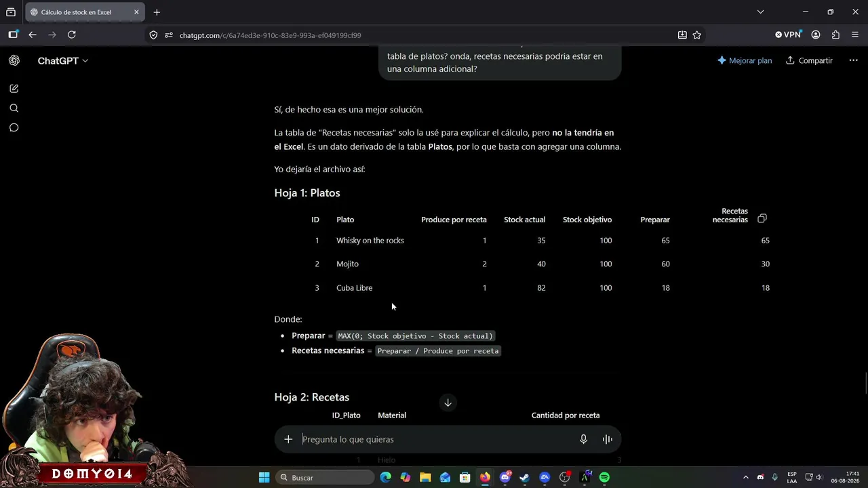The image size is (868, 488).
Task: Switch to the Cálculo de stock en Excel tab
Action: pos(84,12)
